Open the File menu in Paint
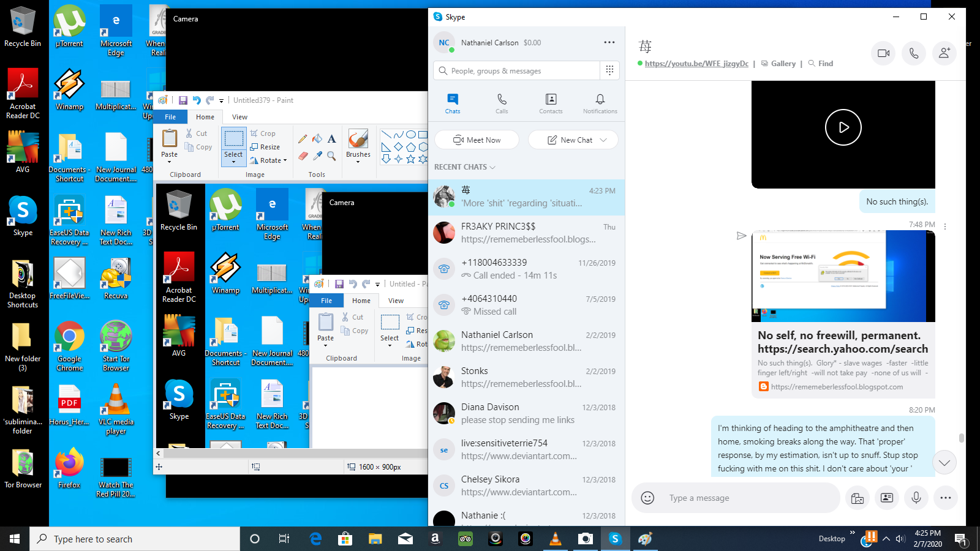The image size is (980, 551). click(170, 117)
